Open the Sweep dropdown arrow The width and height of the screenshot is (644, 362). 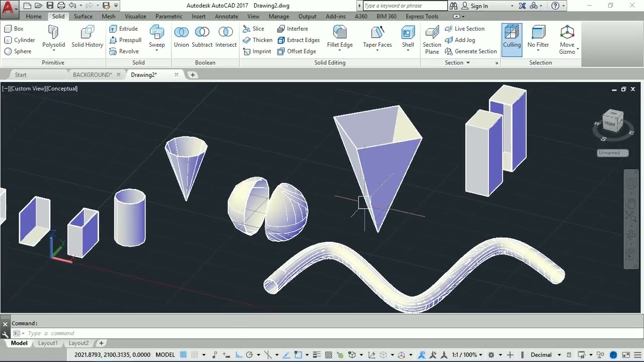157,50
